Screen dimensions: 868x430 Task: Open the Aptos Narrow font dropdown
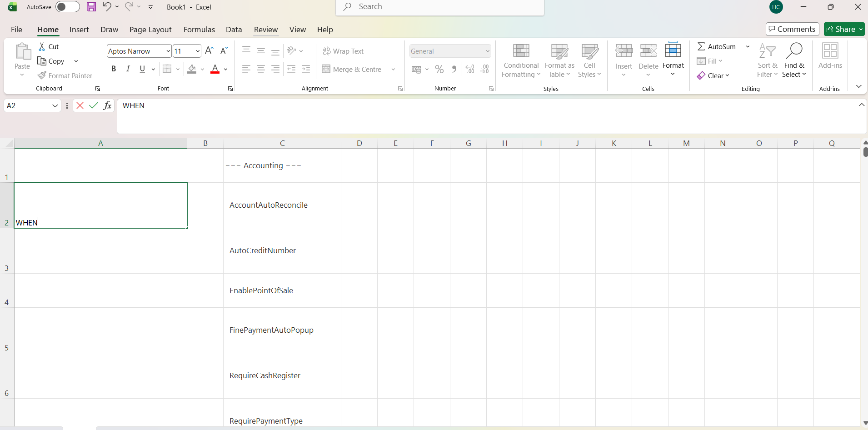(x=168, y=51)
